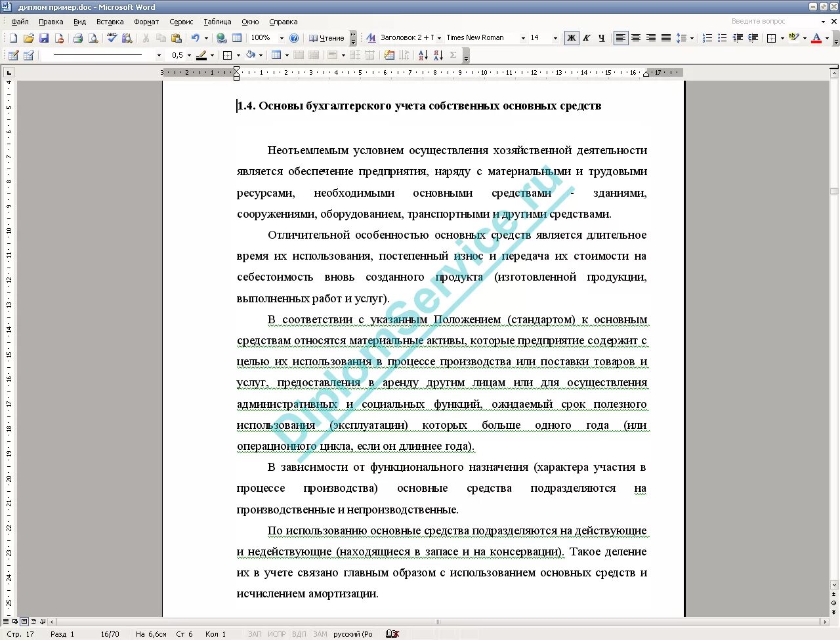Screen dimensions: 840x640
Task: Toggle underline formatting with Ч button
Action: pos(600,37)
